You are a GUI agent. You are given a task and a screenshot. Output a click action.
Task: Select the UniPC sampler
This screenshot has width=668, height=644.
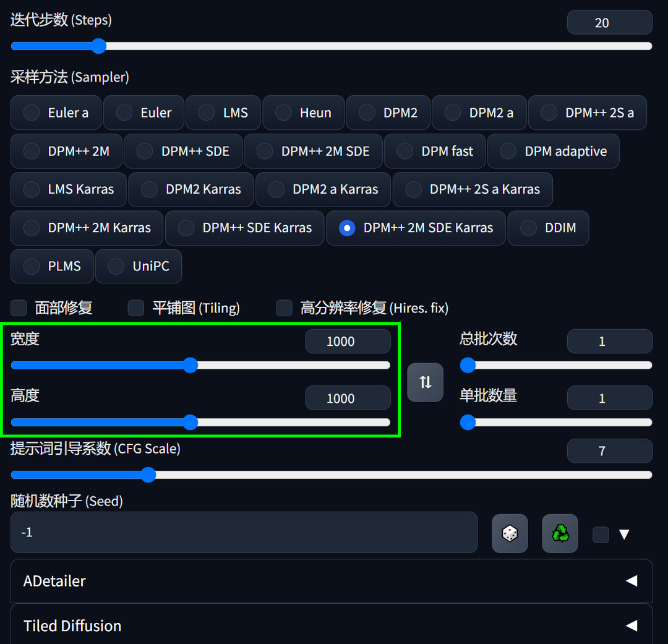point(138,266)
